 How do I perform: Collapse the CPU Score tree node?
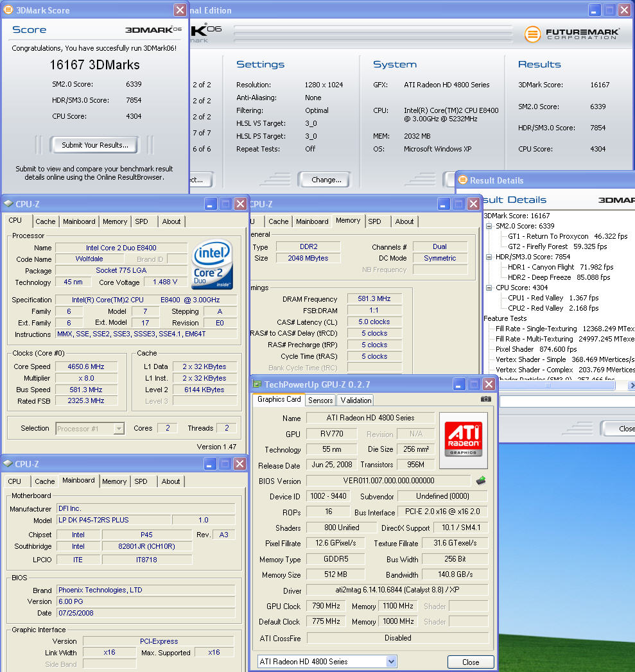(489, 288)
